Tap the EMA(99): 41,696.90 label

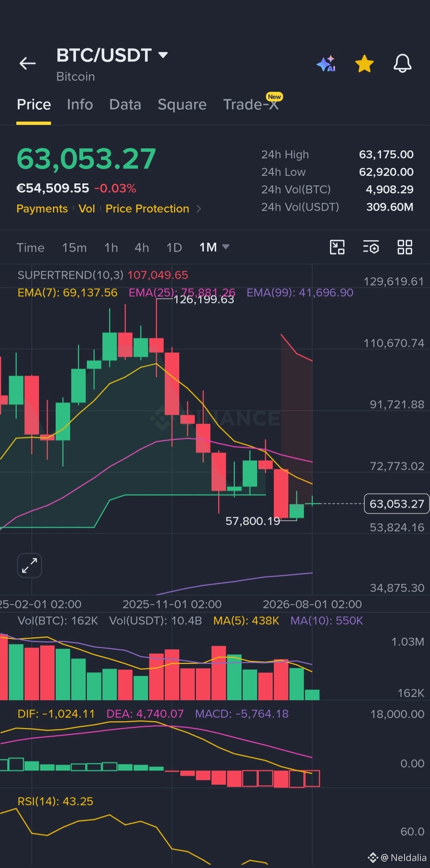coord(300,293)
